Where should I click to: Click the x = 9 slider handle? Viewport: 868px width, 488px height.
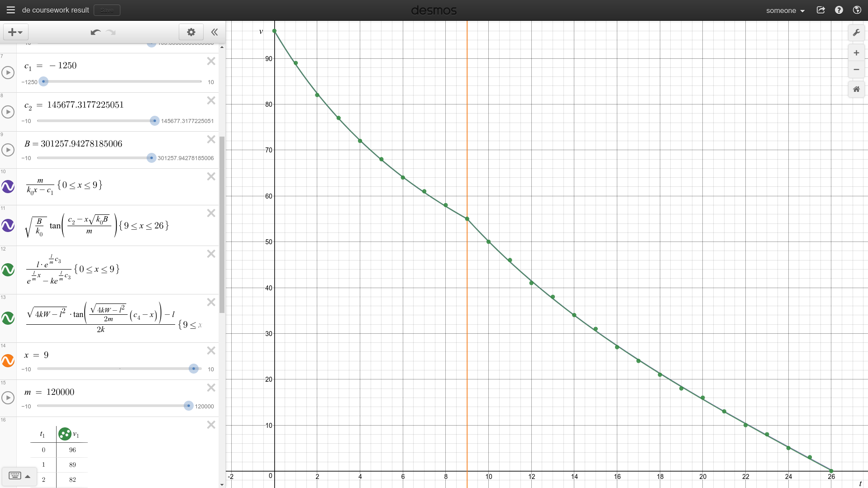pos(194,369)
